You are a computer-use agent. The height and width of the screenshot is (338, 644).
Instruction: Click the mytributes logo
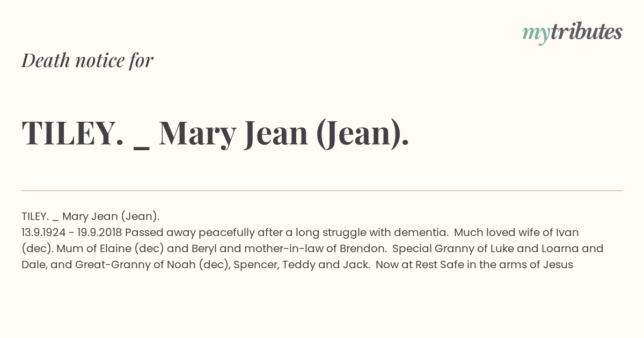572,33
